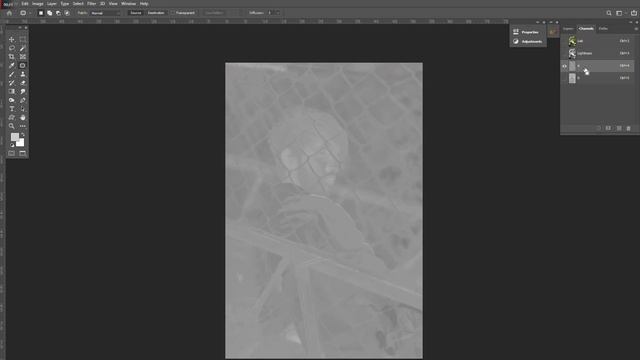The height and width of the screenshot is (360, 640).
Task: Choose New Selection mode in options bar
Action: 41,13
